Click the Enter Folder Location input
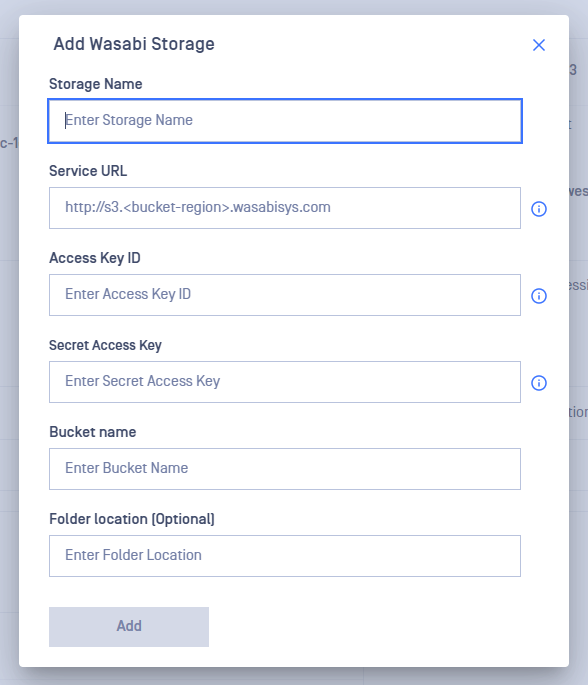The width and height of the screenshot is (588, 685). 285,556
